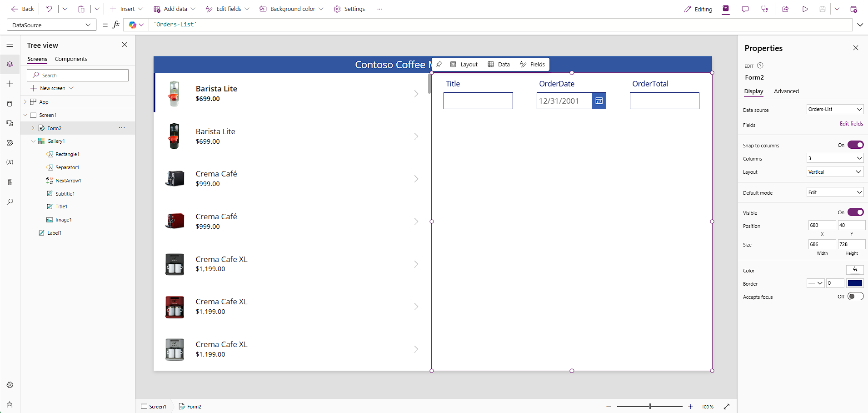The image size is (868, 413).
Task: Open the Media icon in the left rail
Action: click(x=10, y=123)
